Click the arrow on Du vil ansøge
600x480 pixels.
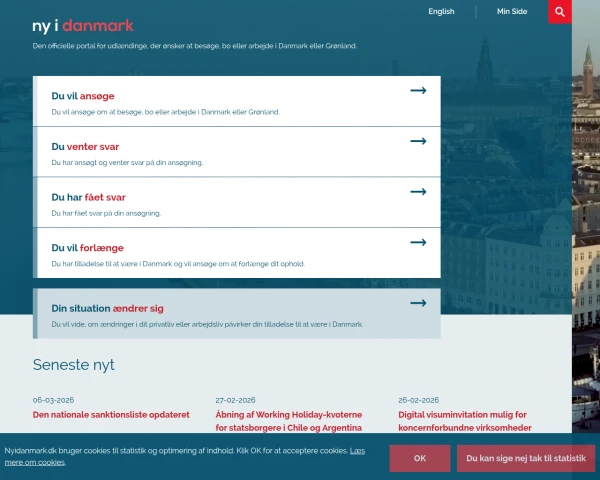pos(418,90)
